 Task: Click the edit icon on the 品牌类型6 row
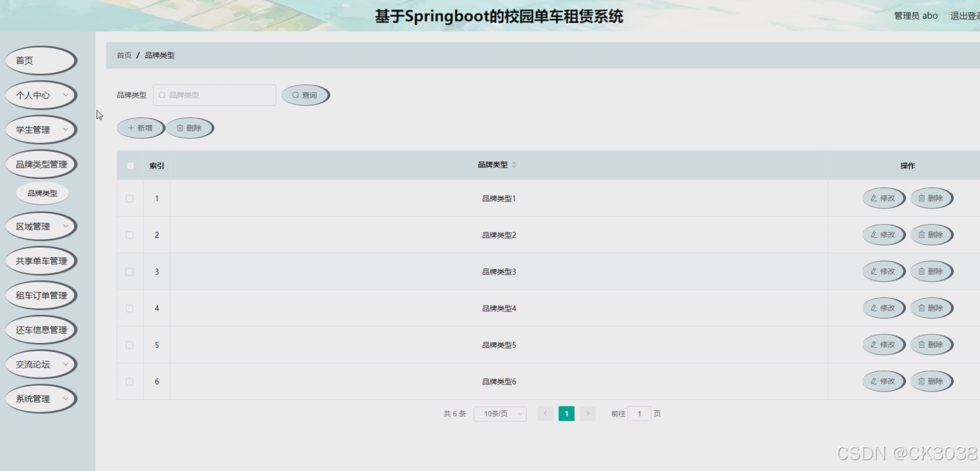(x=872, y=381)
